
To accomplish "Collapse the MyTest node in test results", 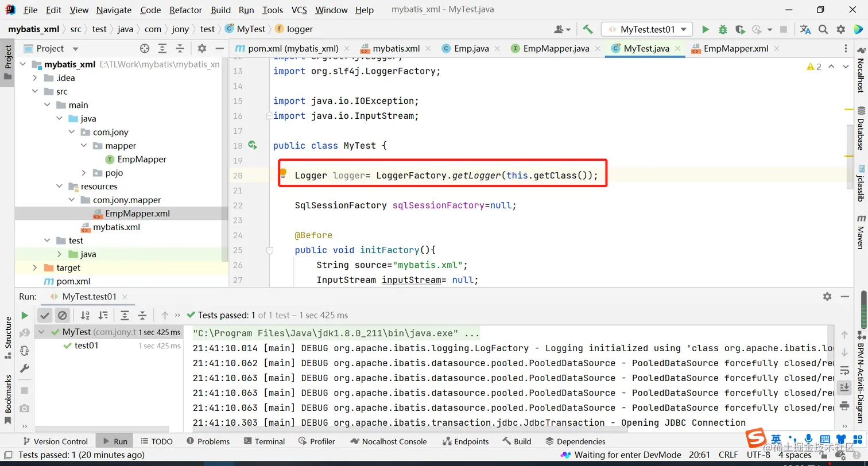I will [x=42, y=332].
